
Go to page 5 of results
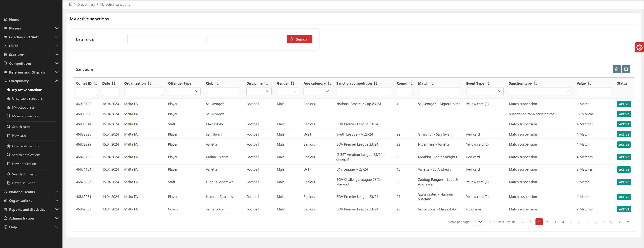tap(571, 222)
